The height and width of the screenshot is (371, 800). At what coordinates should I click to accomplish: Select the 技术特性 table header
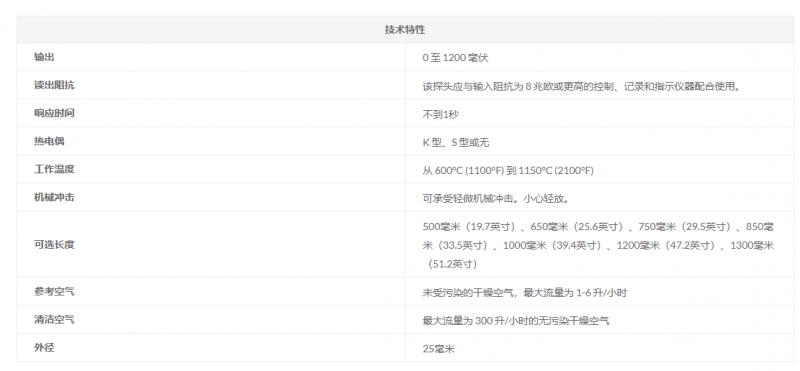tap(405, 30)
